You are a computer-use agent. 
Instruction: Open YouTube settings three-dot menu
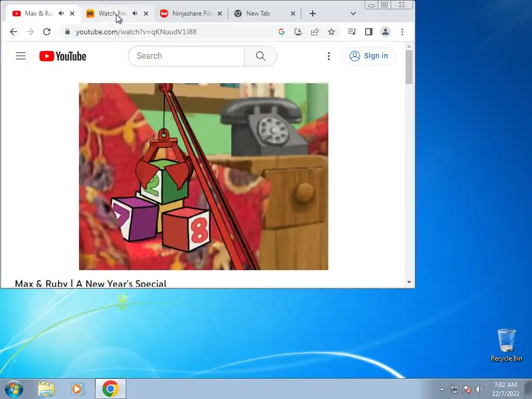(x=329, y=56)
